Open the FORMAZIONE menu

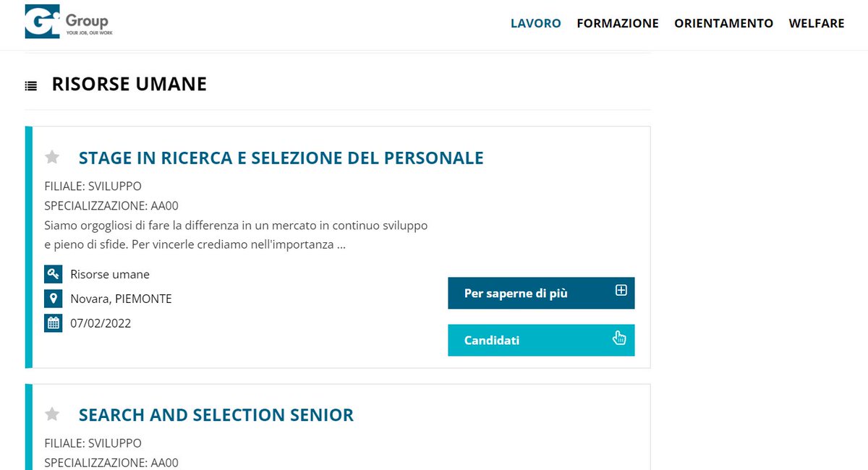[618, 23]
